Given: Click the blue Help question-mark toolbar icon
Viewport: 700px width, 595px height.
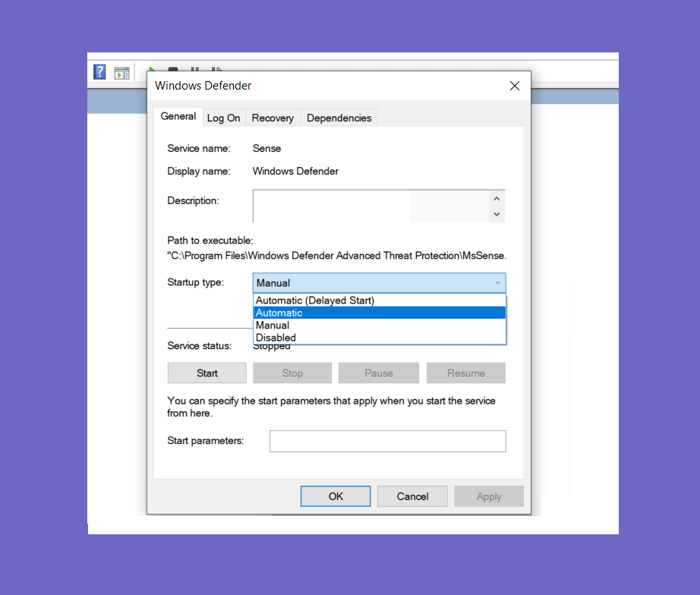Looking at the screenshot, I should 99,72.
